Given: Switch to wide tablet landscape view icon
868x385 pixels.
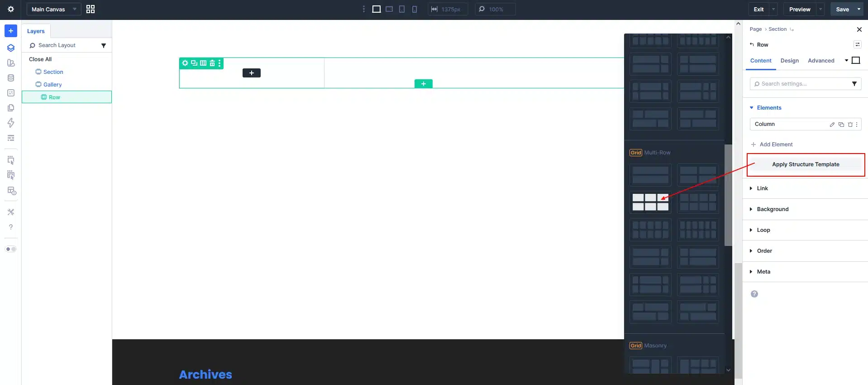Looking at the screenshot, I should 389,9.
